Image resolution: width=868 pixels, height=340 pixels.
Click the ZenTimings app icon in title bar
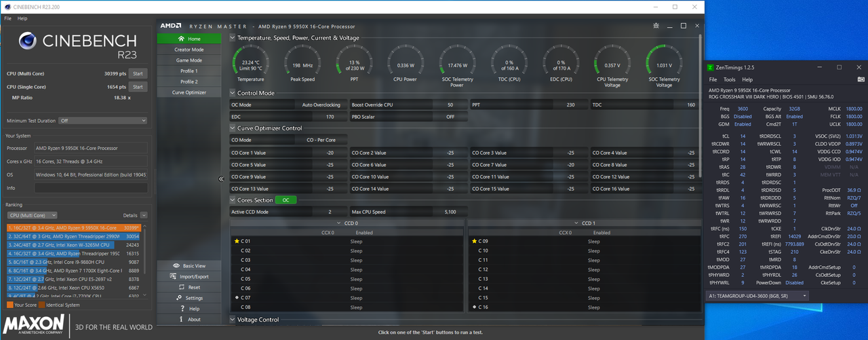click(711, 67)
